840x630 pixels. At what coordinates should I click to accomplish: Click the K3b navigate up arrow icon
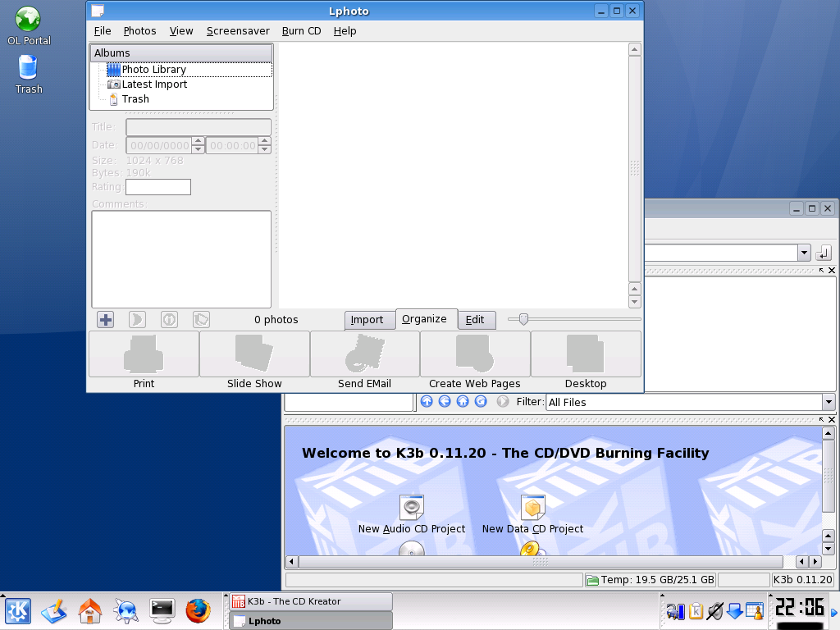click(x=427, y=401)
